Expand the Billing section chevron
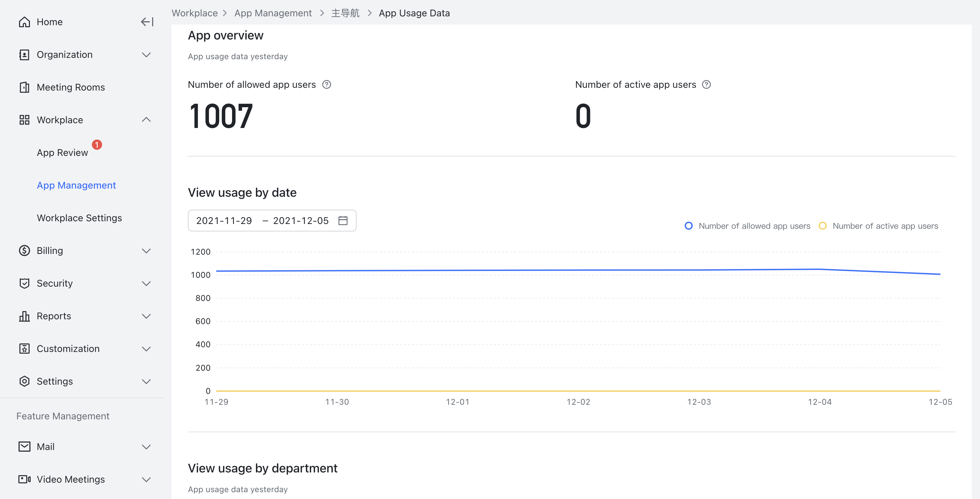This screenshot has width=980, height=499. (x=146, y=251)
